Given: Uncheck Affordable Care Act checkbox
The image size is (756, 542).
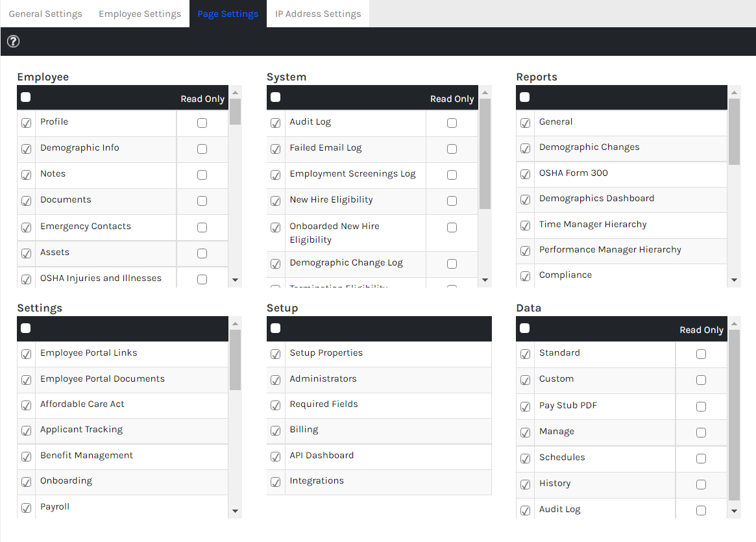Looking at the screenshot, I should pyautogui.click(x=27, y=406).
